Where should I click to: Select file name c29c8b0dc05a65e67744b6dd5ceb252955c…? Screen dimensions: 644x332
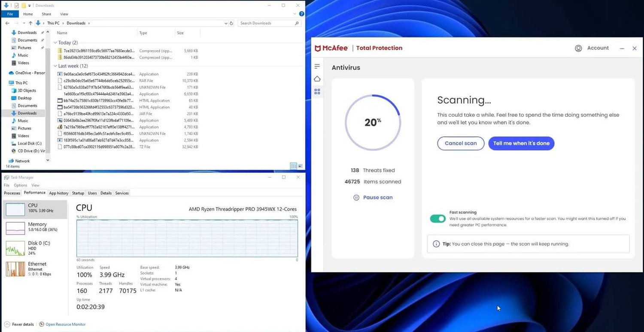(99, 81)
